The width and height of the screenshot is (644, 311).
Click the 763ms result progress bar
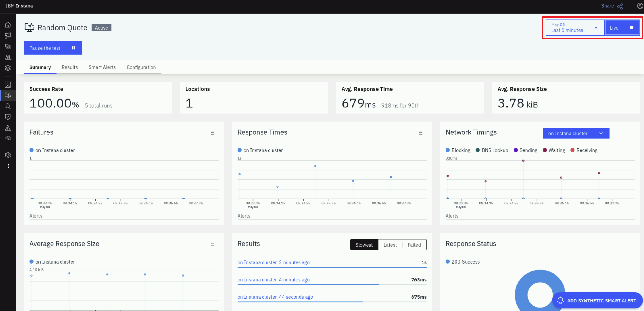(x=332, y=285)
